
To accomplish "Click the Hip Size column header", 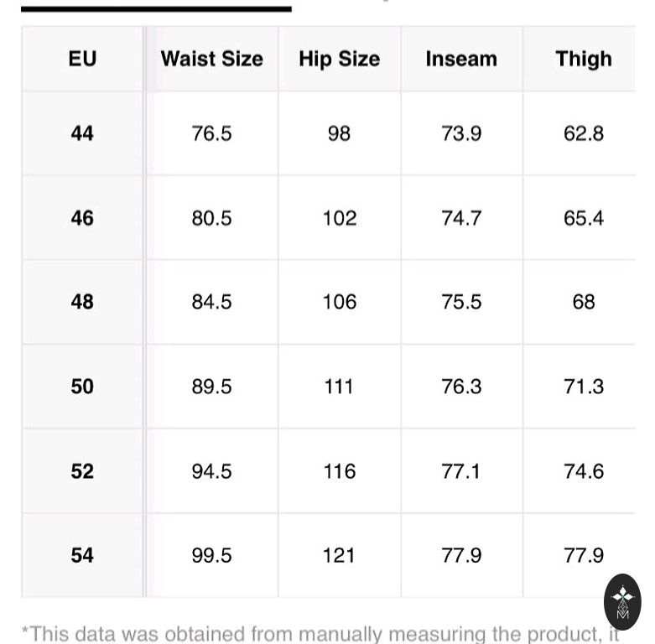I will [339, 59].
